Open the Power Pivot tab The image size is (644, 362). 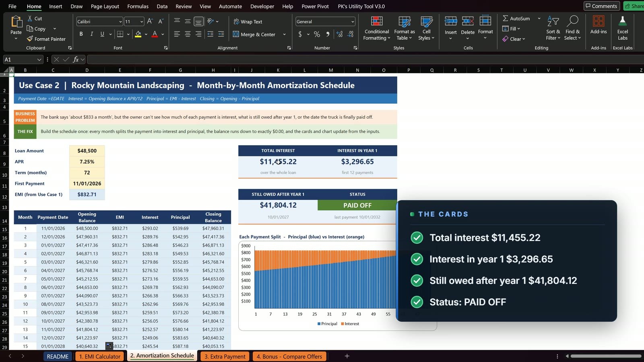[x=315, y=6]
